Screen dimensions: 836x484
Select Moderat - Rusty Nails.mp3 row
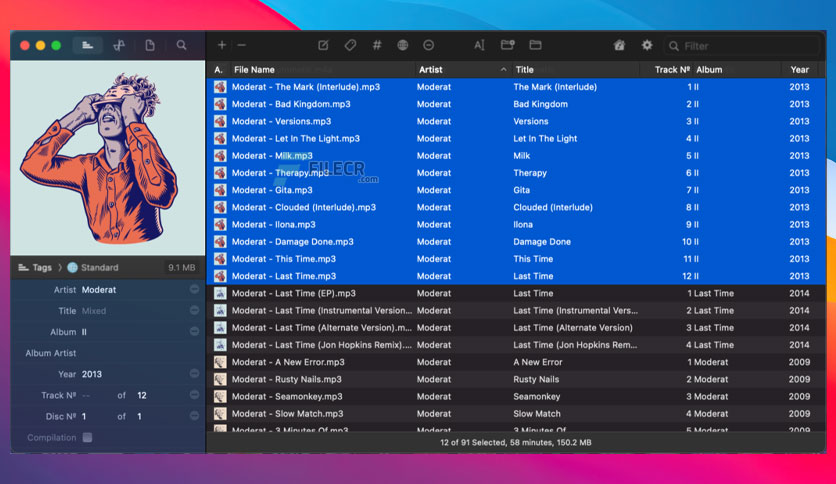click(516, 379)
